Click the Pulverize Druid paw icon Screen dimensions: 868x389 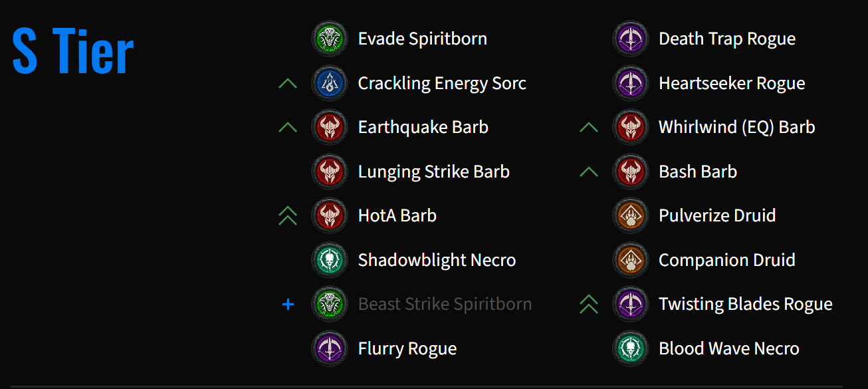[629, 215]
